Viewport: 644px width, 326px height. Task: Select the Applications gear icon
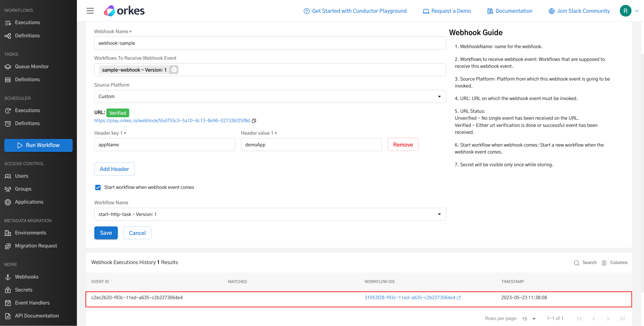(x=8, y=202)
